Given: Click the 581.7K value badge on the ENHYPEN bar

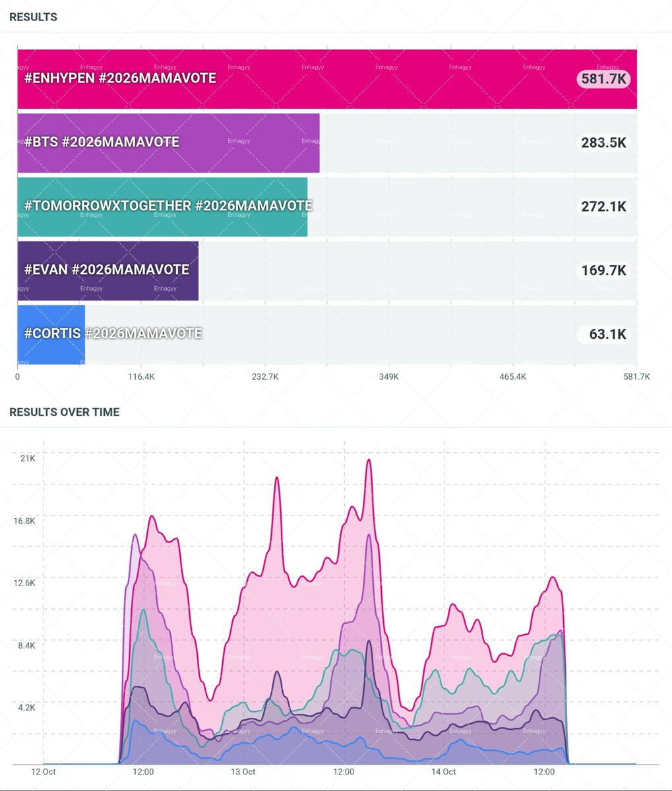Looking at the screenshot, I should coord(604,79).
